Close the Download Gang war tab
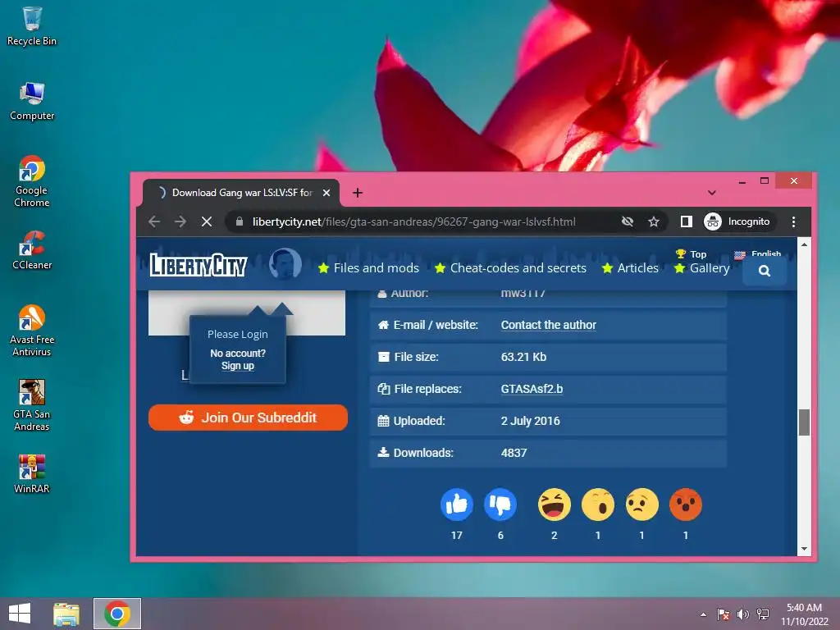This screenshot has width=840, height=630. pos(326,193)
